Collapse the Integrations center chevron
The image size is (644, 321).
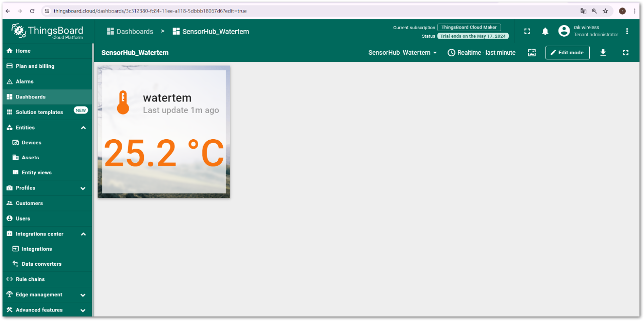pyautogui.click(x=83, y=234)
